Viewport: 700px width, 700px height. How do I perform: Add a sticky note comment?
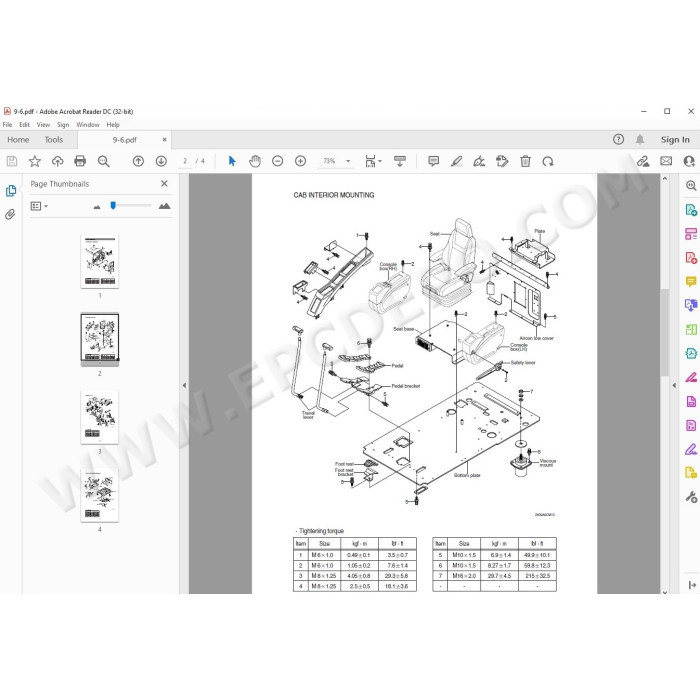tap(433, 161)
